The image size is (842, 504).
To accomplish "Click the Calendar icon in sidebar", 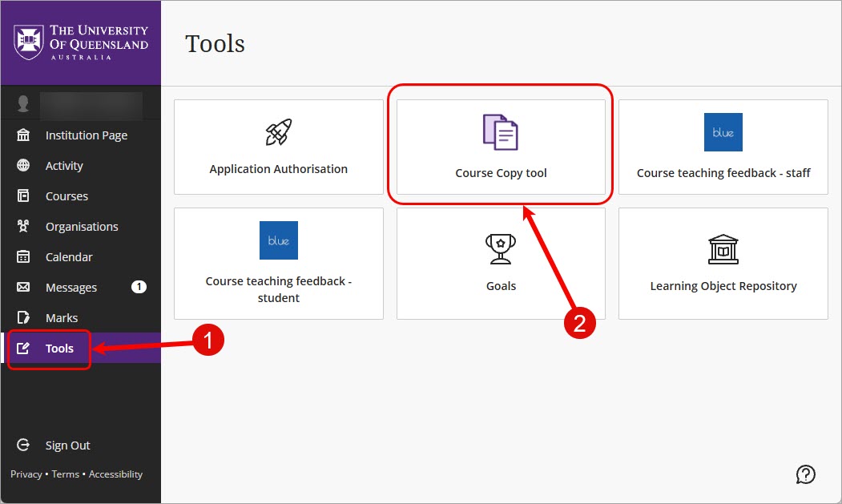I will [23, 257].
